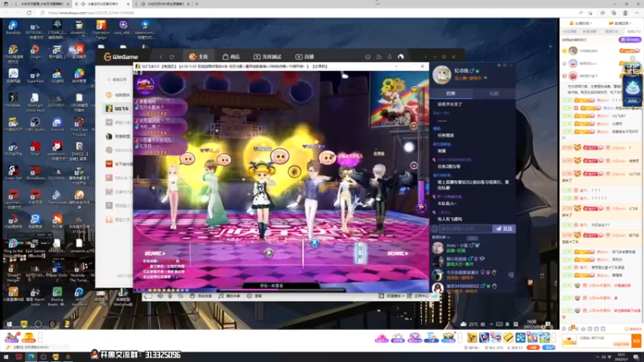This screenshot has height=362, width=644.
Task: Open emoji picker in chat input
Action: 435,228
